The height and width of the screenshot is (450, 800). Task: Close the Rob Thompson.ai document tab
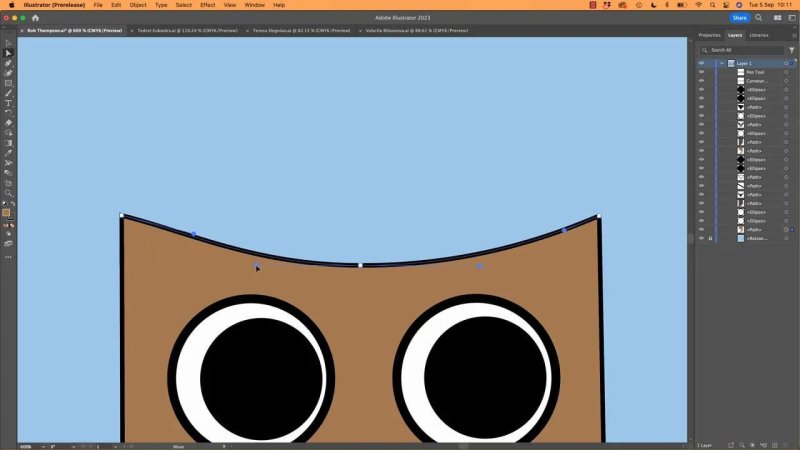tap(22, 31)
